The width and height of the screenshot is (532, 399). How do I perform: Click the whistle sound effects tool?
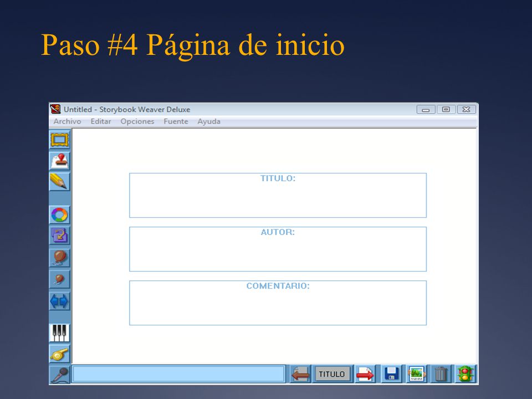[x=60, y=354]
